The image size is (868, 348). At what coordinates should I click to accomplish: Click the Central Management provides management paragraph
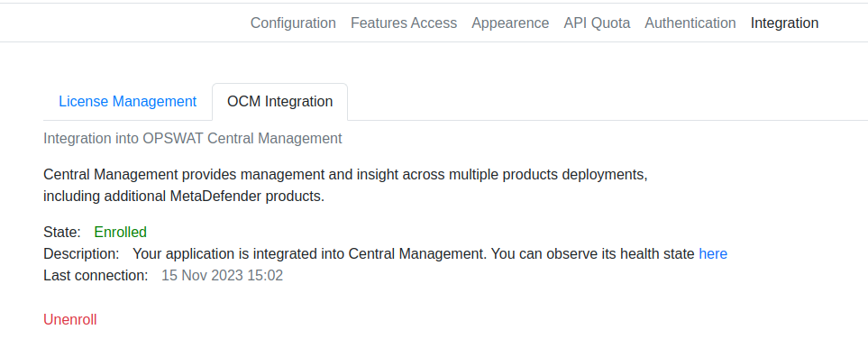tap(345, 186)
